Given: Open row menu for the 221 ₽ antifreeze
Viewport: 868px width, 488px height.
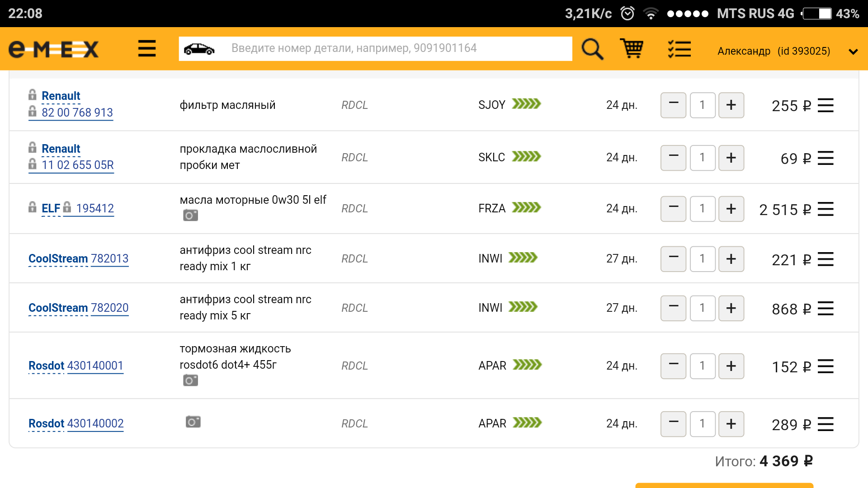Looking at the screenshot, I should click(826, 259).
